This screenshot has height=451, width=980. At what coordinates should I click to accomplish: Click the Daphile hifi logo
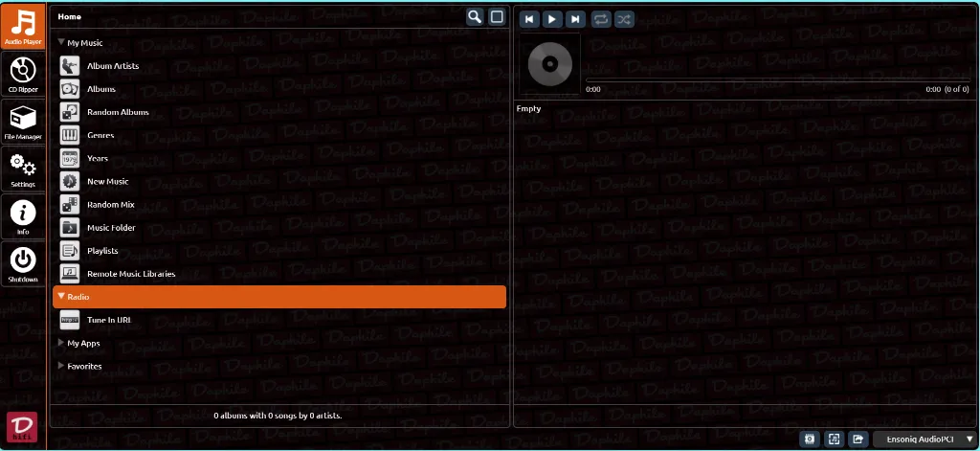click(x=22, y=427)
